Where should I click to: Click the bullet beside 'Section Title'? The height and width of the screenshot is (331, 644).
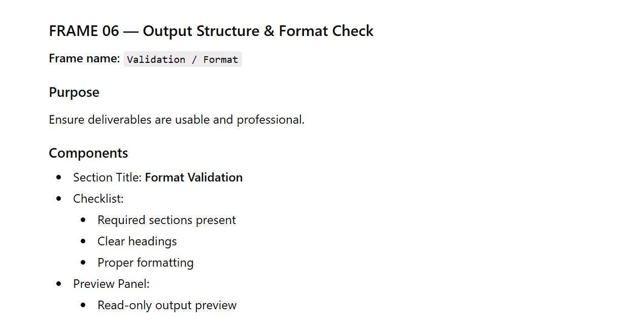click(x=59, y=177)
